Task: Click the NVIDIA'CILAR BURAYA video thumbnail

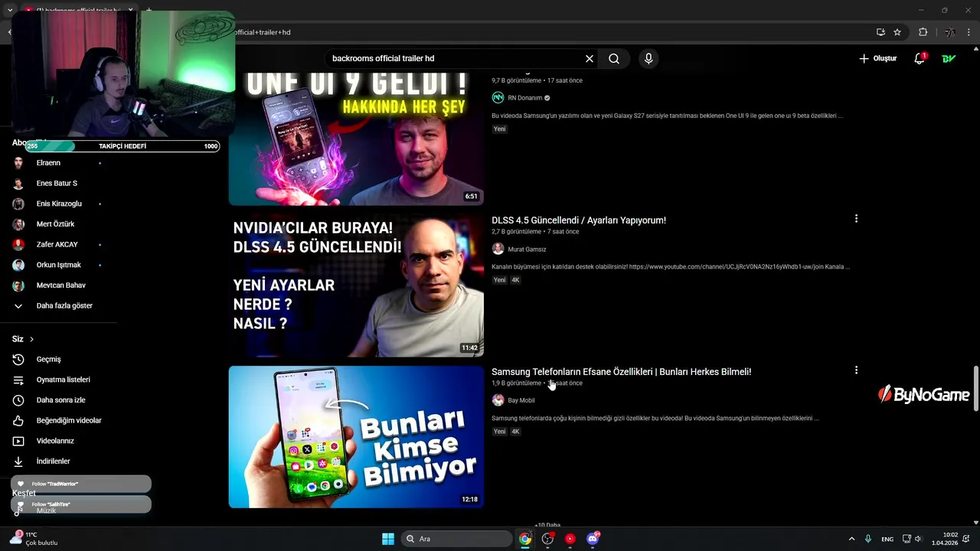Action: (356, 285)
